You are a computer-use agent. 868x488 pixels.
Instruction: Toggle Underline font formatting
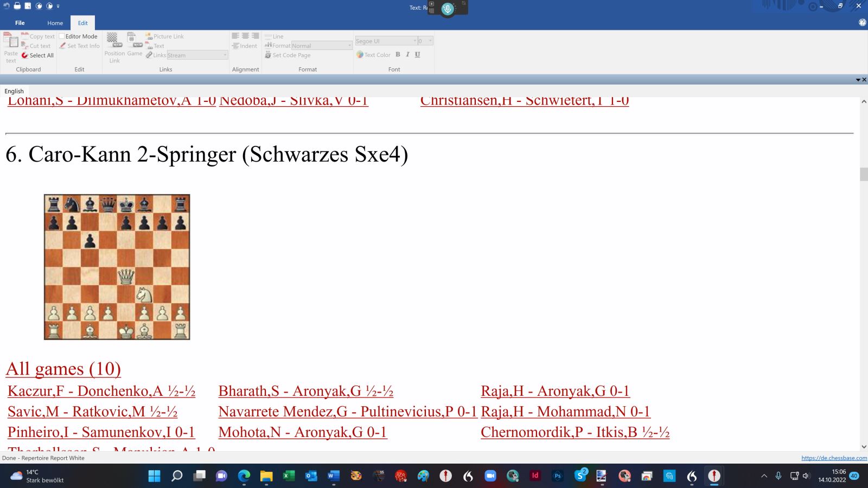pyautogui.click(x=417, y=55)
